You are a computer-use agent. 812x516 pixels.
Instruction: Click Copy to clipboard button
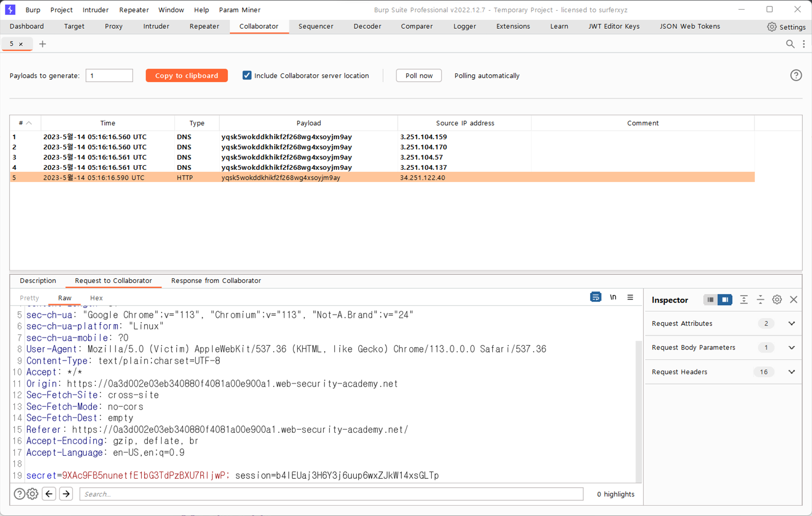tap(186, 75)
